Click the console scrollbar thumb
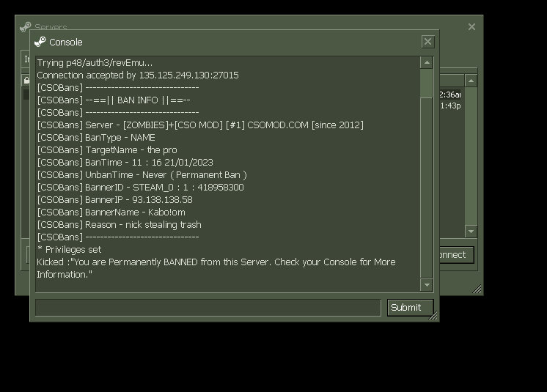Image resolution: width=547 pixels, height=392 pixels. (427, 84)
